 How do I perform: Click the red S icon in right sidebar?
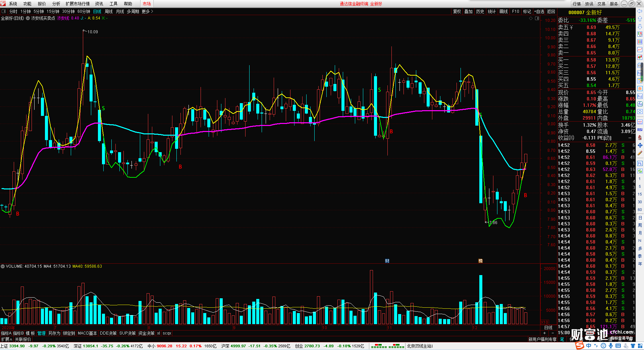click(640, 137)
